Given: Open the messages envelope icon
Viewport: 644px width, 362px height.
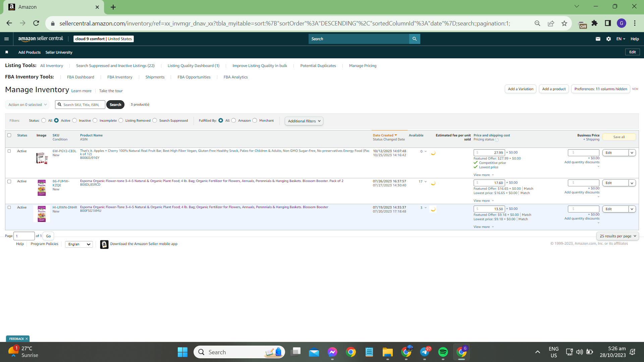Looking at the screenshot, I should coord(598,39).
